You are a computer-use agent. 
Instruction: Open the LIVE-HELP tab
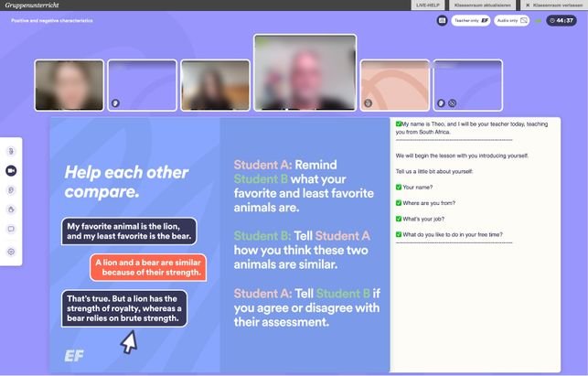coord(428,5)
